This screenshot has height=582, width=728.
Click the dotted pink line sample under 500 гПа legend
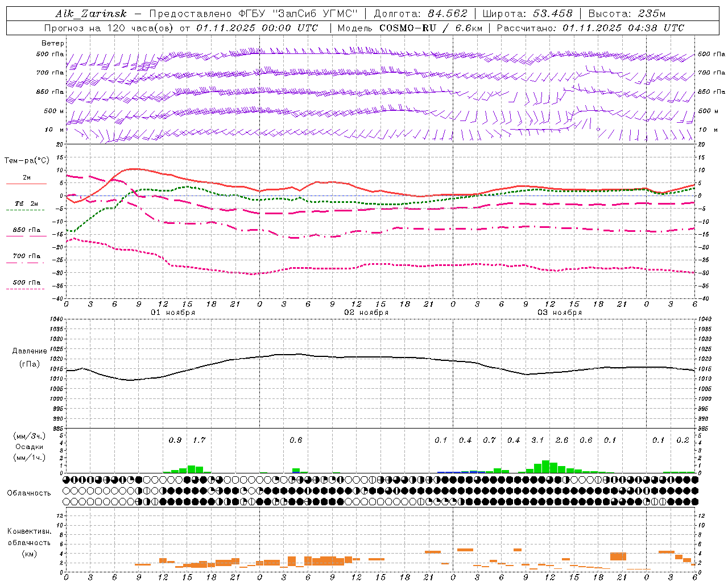(25, 289)
